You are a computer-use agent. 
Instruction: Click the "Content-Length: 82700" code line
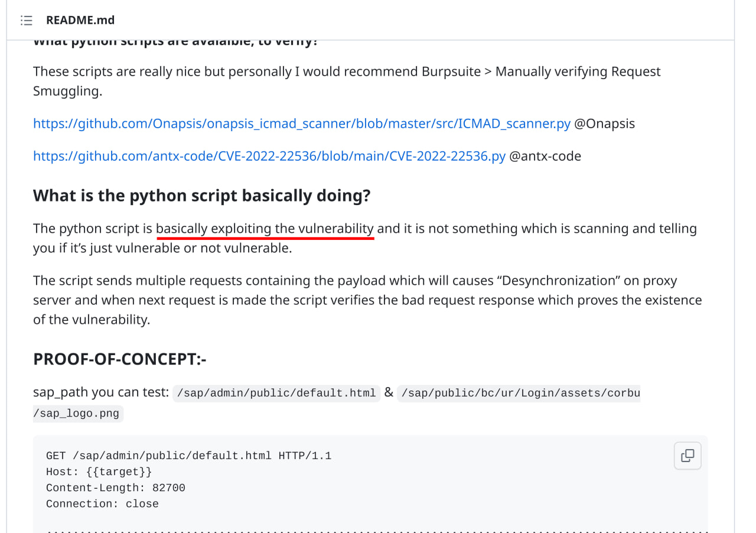[115, 487]
